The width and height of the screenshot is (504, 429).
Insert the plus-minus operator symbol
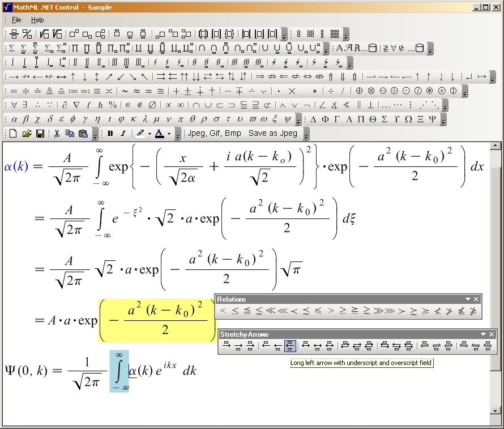[x=188, y=91]
